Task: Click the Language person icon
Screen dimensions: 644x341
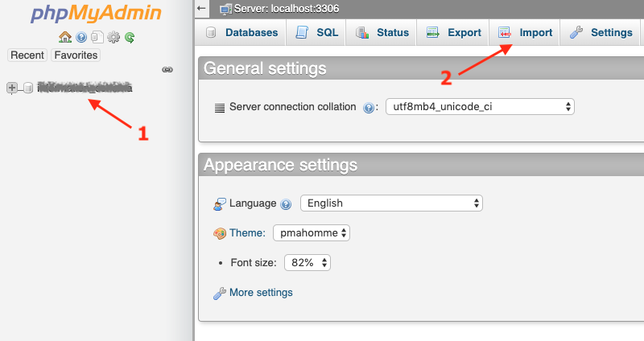Action: point(219,204)
